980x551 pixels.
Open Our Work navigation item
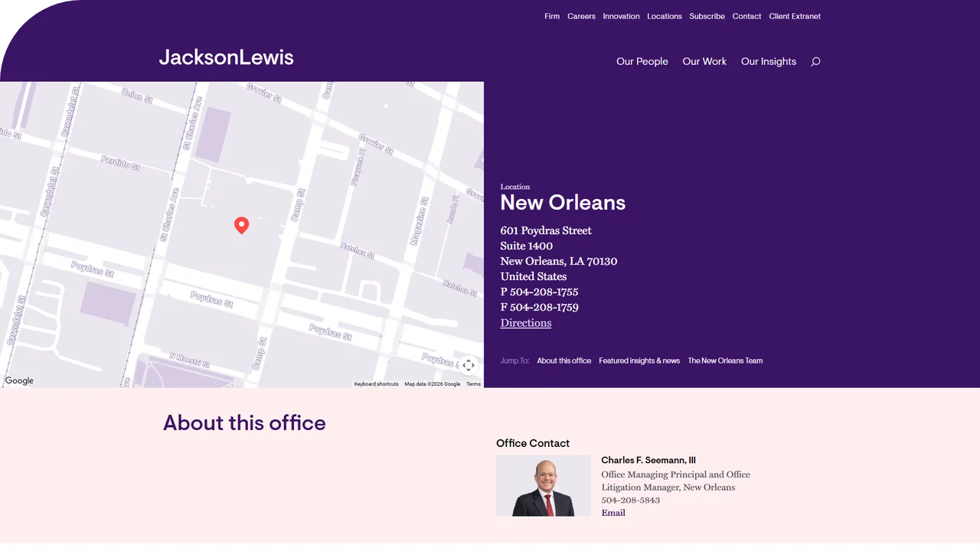click(704, 61)
